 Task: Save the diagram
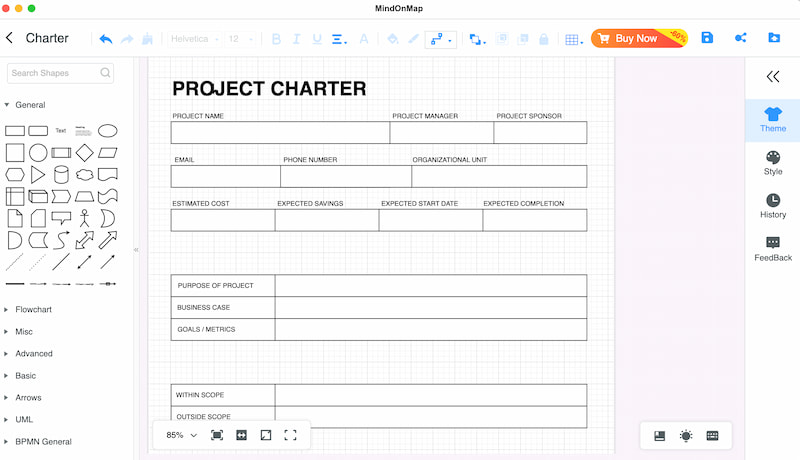707,38
